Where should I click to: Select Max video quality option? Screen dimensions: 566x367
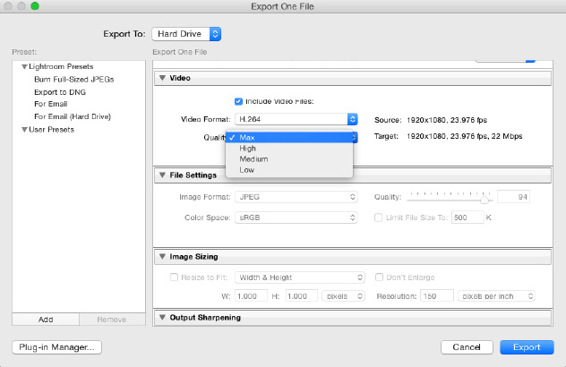click(289, 137)
